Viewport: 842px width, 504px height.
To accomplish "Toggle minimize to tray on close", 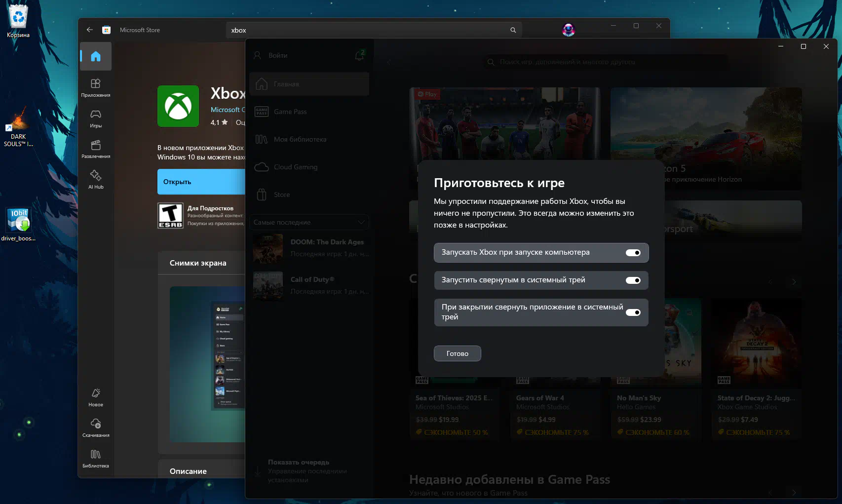I will point(633,312).
